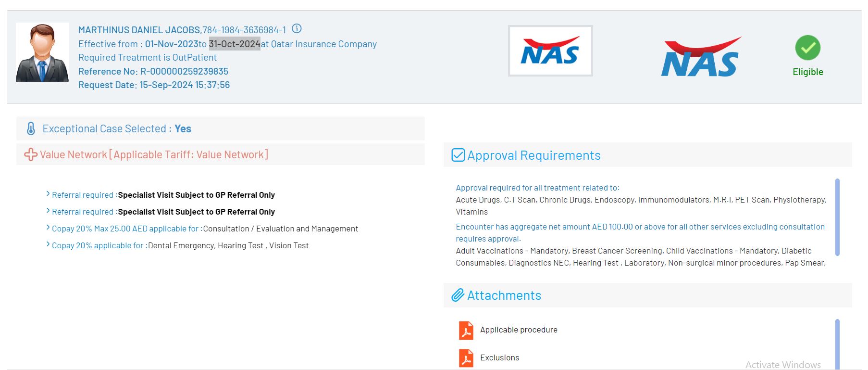The height and width of the screenshot is (370, 868).
Task: Click the thermometer icon beside Exceptional Case
Action: (31, 128)
